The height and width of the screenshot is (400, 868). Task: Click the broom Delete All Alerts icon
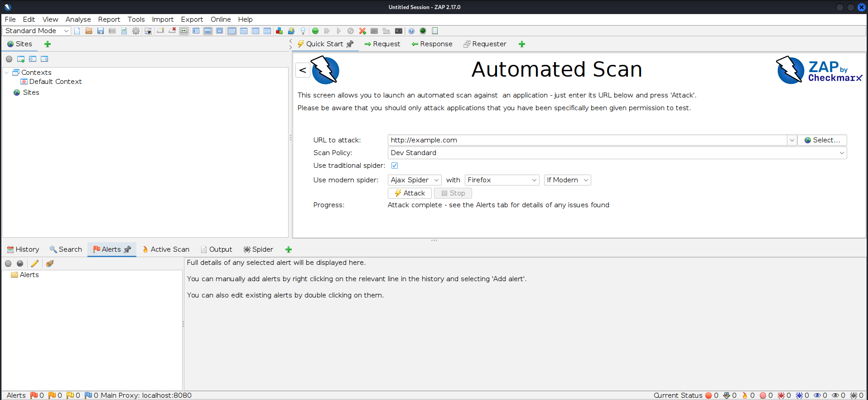(x=50, y=263)
